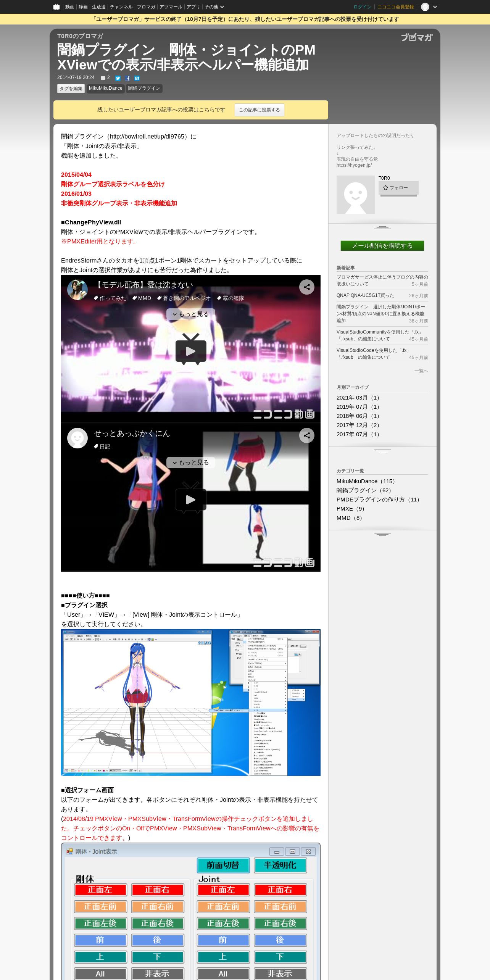The image size is (490, 980).
Task: Play the 愛は沈まない video
Action: tap(191, 350)
